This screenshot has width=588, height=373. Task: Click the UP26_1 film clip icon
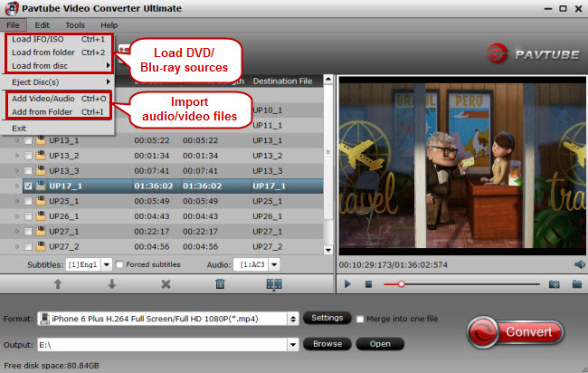41,216
